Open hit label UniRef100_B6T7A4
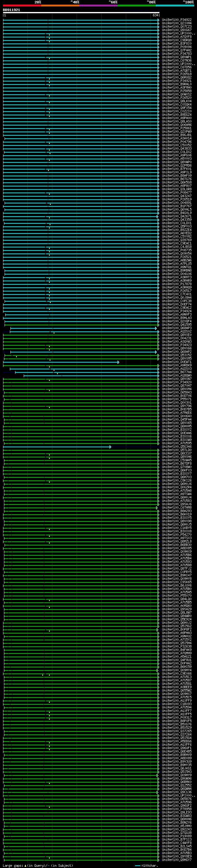197x868 pixels. coord(177,372)
